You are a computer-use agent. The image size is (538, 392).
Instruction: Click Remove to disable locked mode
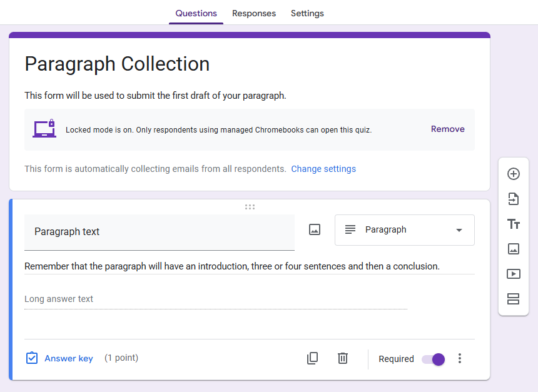point(447,129)
